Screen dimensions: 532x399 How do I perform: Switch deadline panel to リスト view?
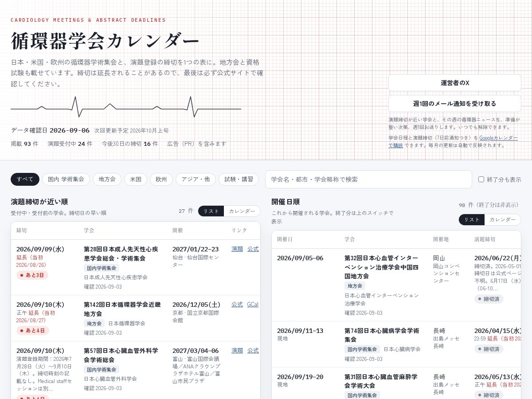pyautogui.click(x=211, y=211)
